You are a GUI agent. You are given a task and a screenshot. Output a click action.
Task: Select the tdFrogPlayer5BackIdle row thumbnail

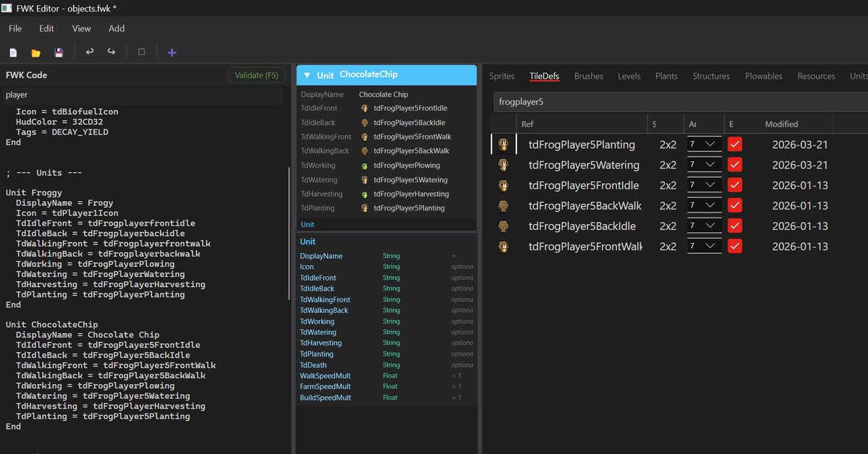click(x=503, y=226)
